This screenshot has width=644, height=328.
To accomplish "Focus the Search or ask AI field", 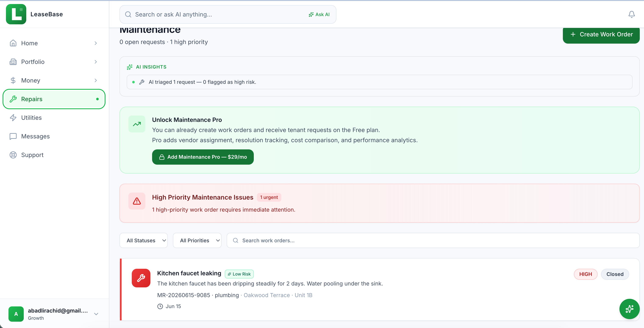I will point(228,14).
